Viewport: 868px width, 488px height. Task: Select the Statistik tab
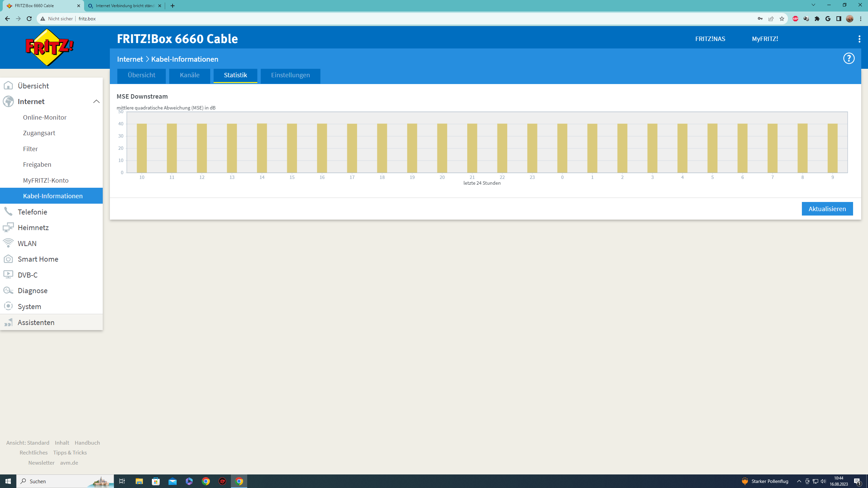click(235, 75)
